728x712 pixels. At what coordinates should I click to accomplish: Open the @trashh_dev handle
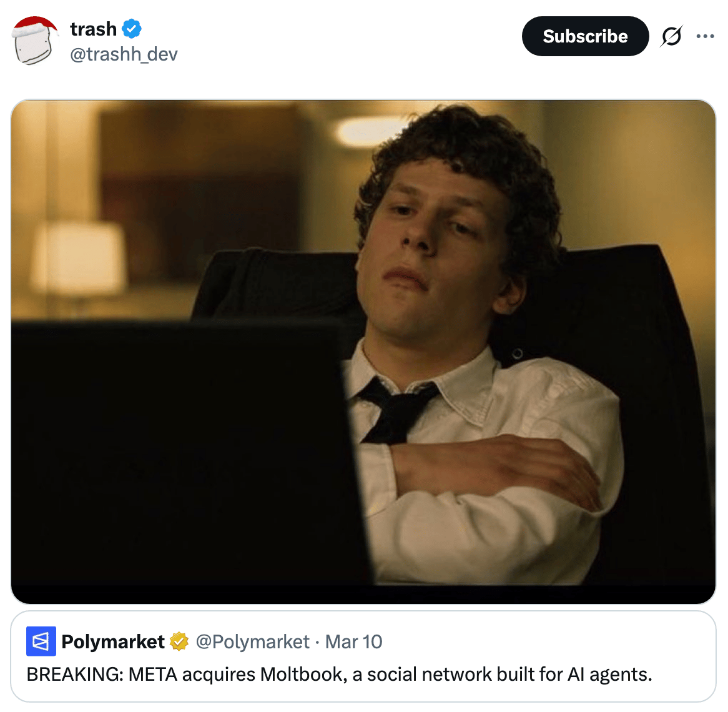124,54
